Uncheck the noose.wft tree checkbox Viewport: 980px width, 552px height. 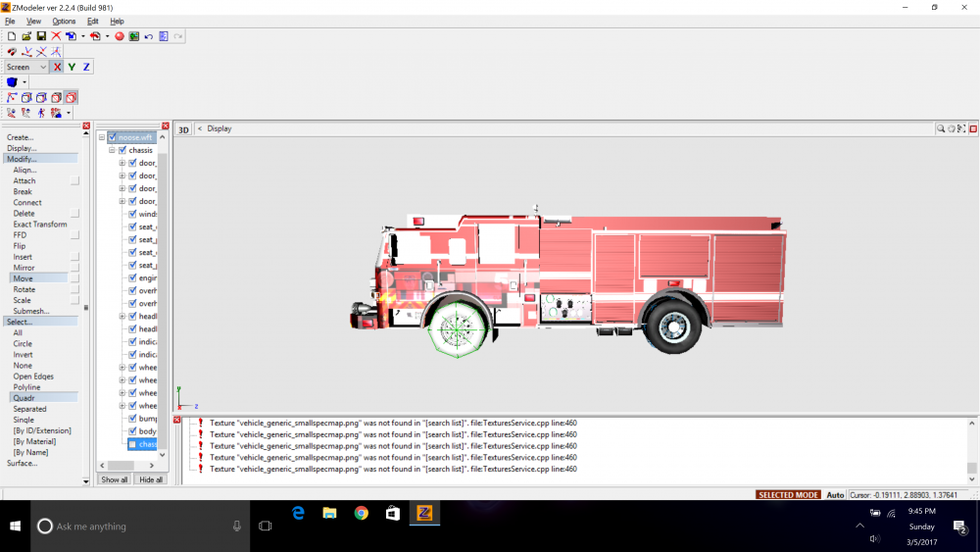tap(112, 137)
